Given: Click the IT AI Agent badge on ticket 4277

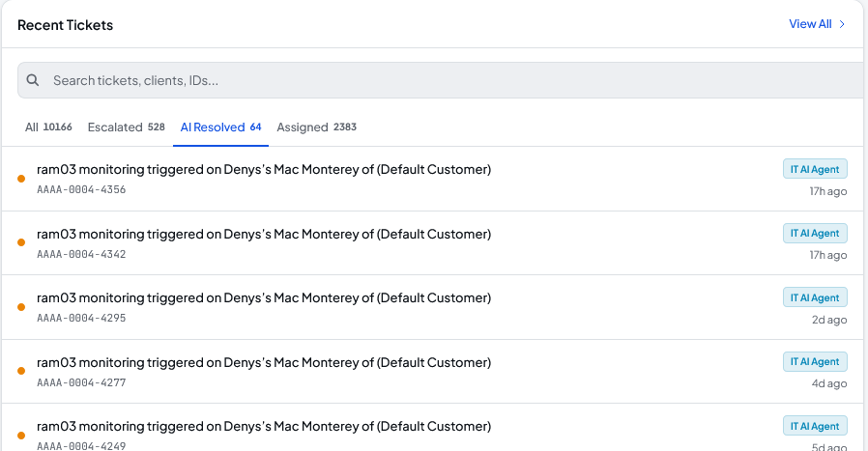Looking at the screenshot, I should point(815,362).
